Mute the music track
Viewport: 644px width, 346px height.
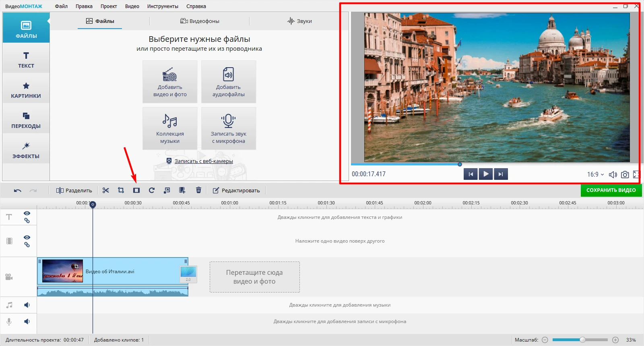(x=27, y=305)
